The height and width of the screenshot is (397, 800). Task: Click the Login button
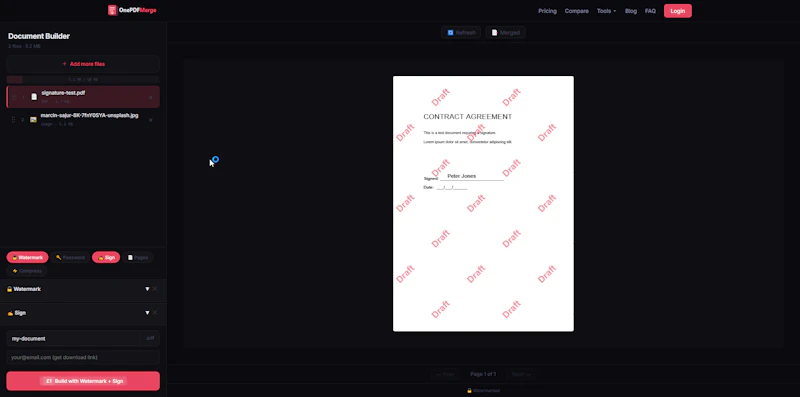tap(678, 11)
